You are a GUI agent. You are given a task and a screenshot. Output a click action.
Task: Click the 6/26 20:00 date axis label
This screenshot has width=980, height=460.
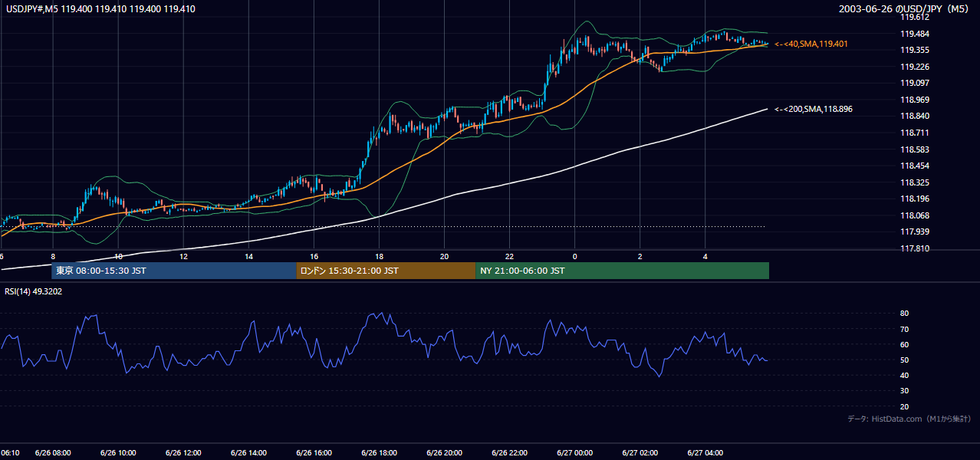tap(444, 453)
